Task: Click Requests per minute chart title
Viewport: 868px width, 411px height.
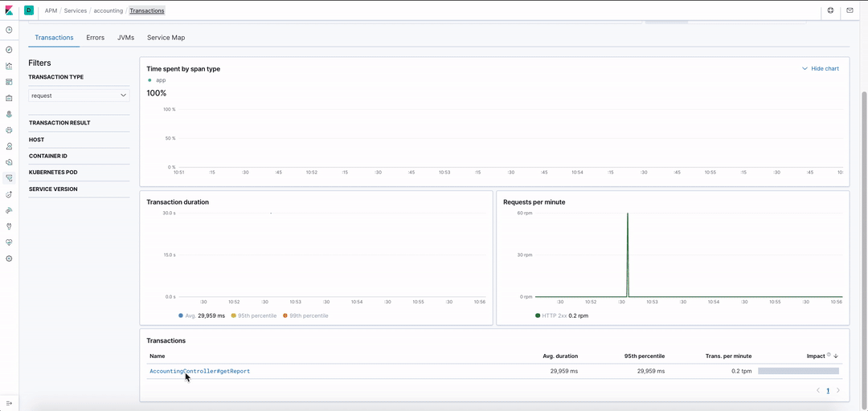Action: click(534, 202)
